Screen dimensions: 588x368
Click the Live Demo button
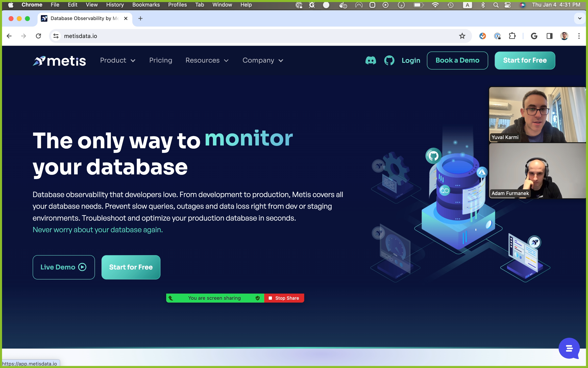(64, 267)
